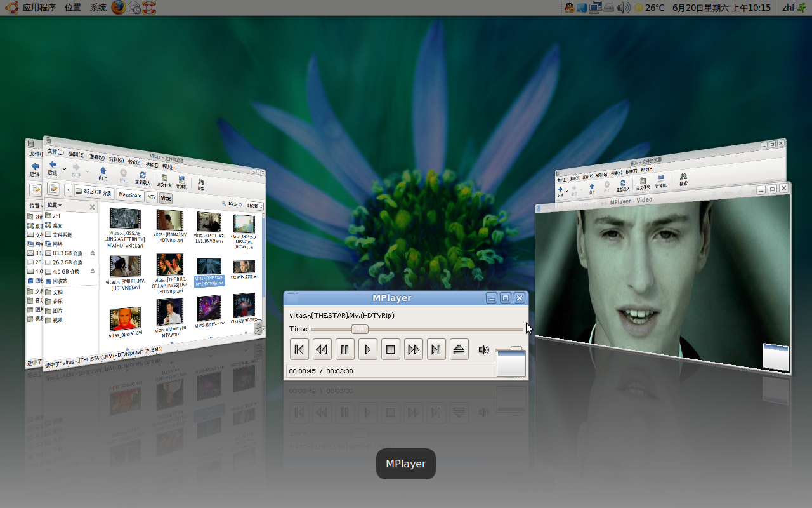Open the panel volume control icon

click(624, 8)
